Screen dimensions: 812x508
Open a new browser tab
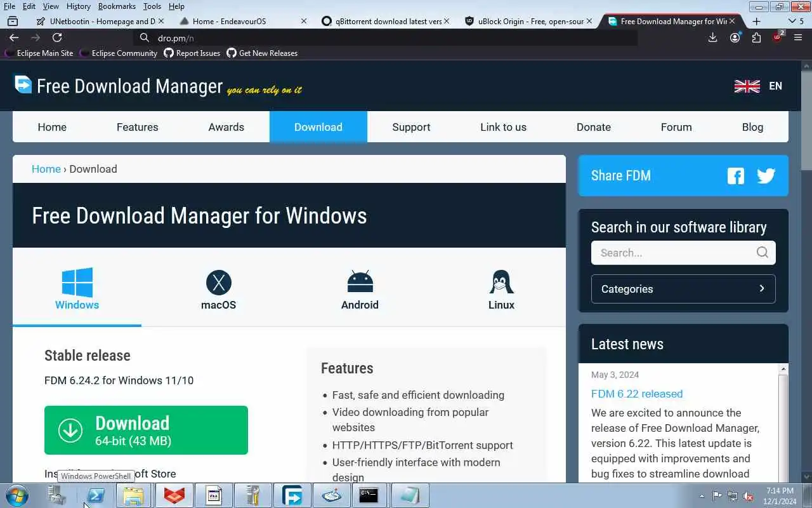click(756, 21)
